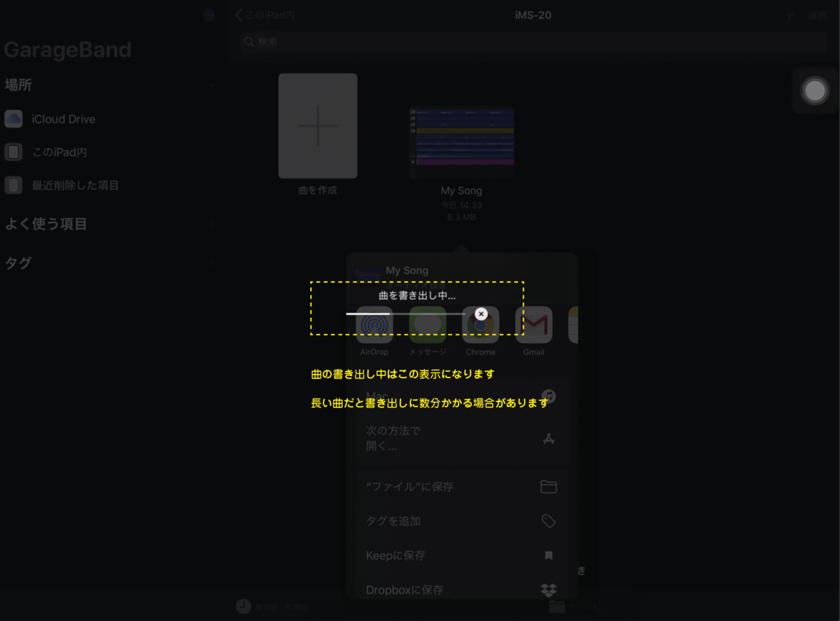Click the 今日 14:33 date text

pos(461,206)
